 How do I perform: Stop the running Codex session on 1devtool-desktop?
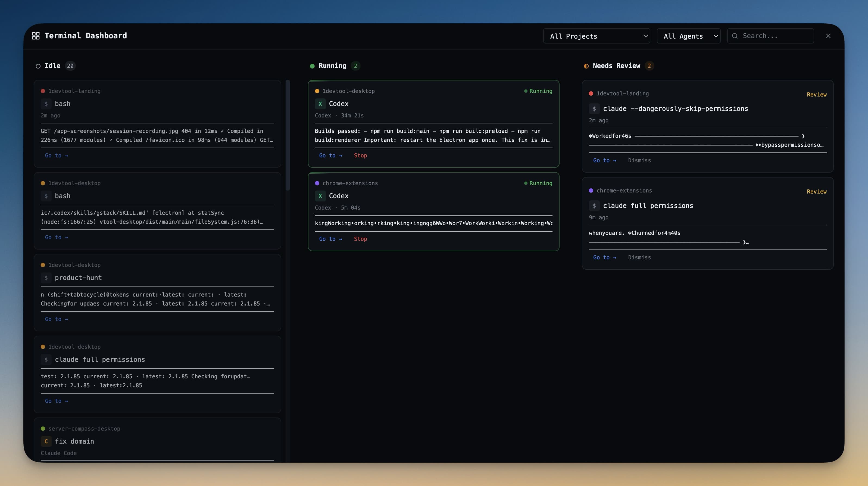tap(360, 155)
